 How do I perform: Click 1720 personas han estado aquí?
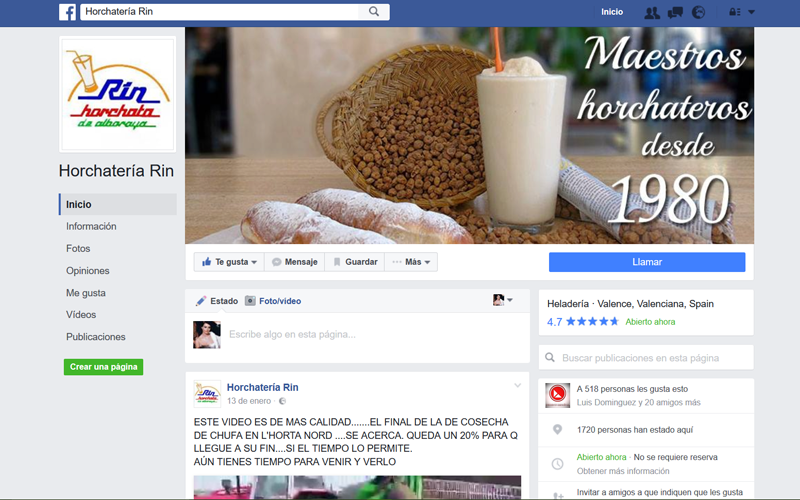[635, 430]
